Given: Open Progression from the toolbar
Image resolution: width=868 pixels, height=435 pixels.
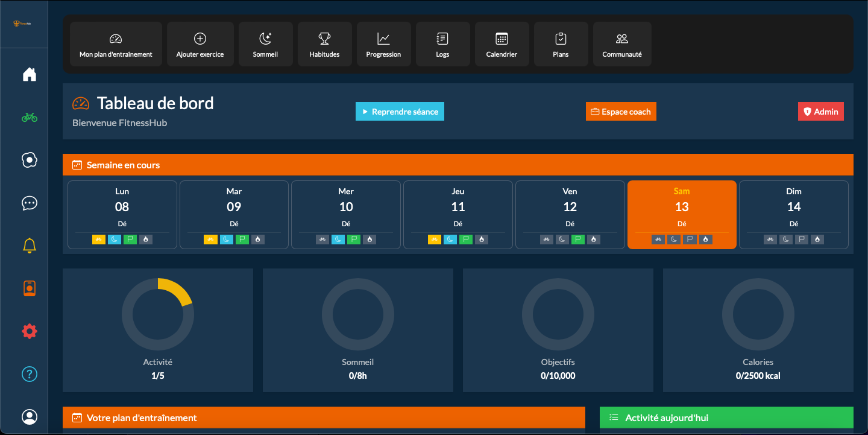Looking at the screenshot, I should [383, 43].
